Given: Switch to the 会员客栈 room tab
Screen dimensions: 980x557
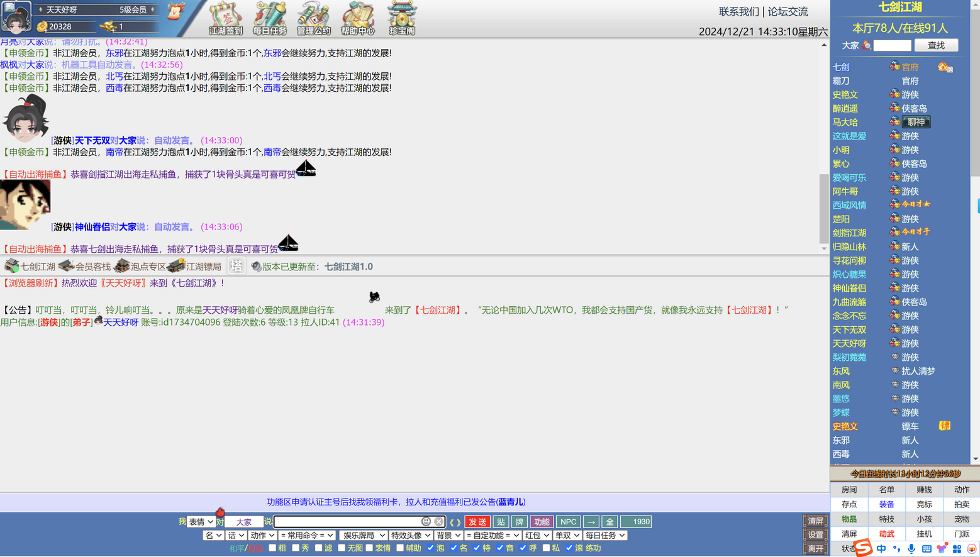Looking at the screenshot, I should pyautogui.click(x=85, y=267).
